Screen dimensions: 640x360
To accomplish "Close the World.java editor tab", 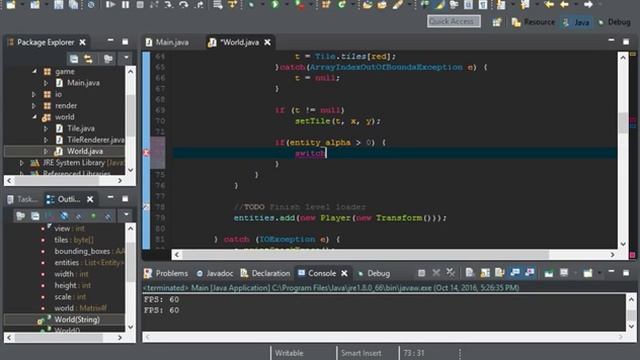I will (x=267, y=42).
